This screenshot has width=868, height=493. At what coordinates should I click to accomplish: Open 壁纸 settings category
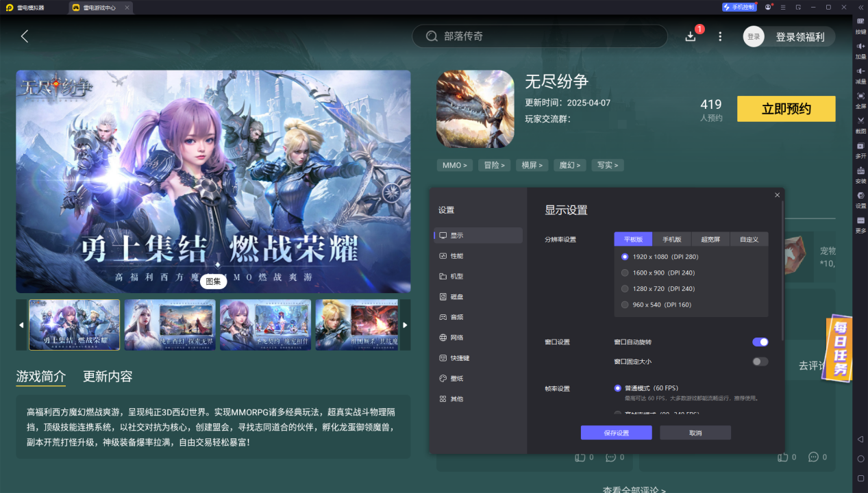coord(479,378)
